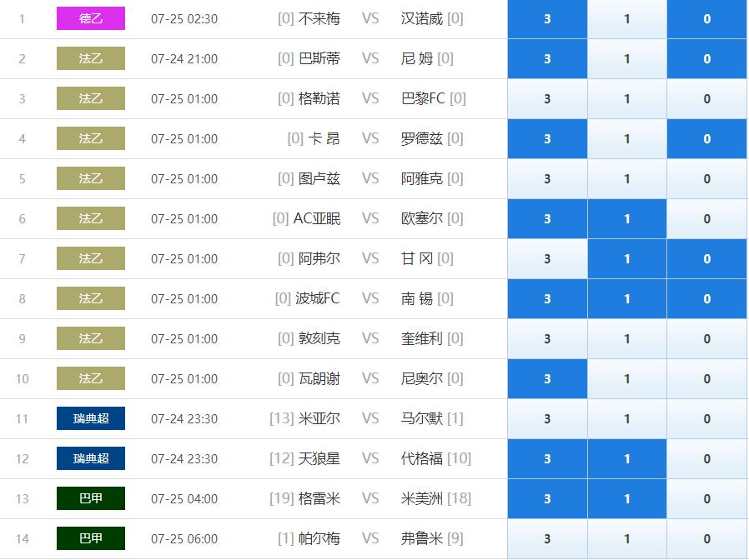The height and width of the screenshot is (560, 749).
Task: Select win (3) for 米亚尔 vs 马尔默
Action: 547,418
